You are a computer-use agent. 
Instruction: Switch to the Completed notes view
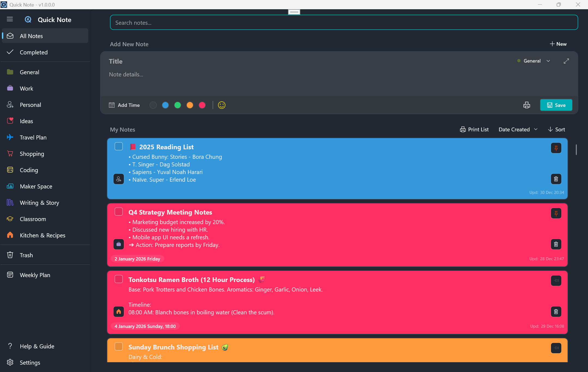pyautogui.click(x=33, y=52)
